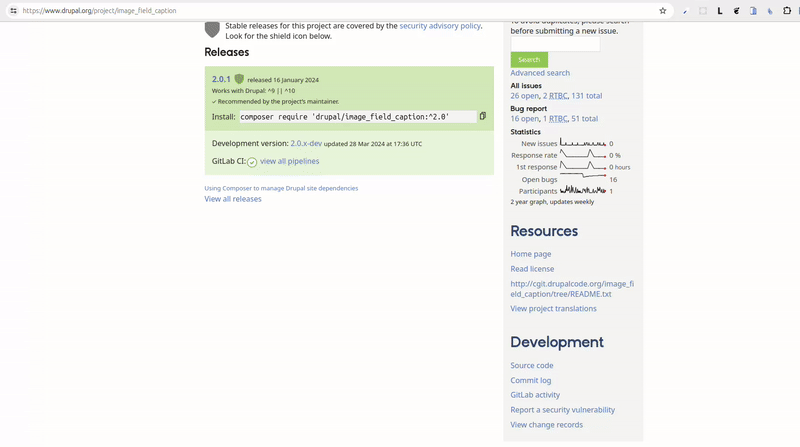Screen dimensions: 800x447
Task: Click '2 year graph, updates weekly' text
Action: click(552, 202)
